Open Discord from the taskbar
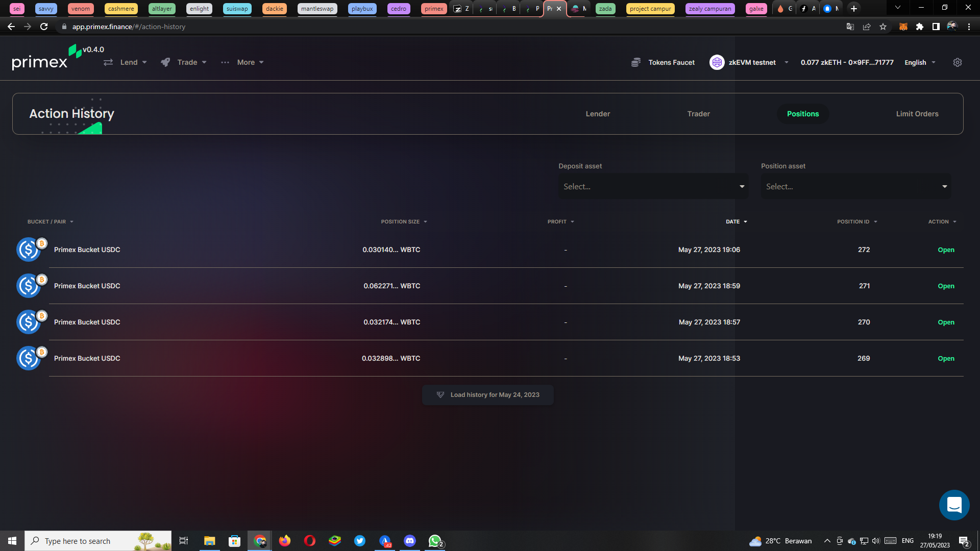Screen dimensions: 980x551 [410, 541]
